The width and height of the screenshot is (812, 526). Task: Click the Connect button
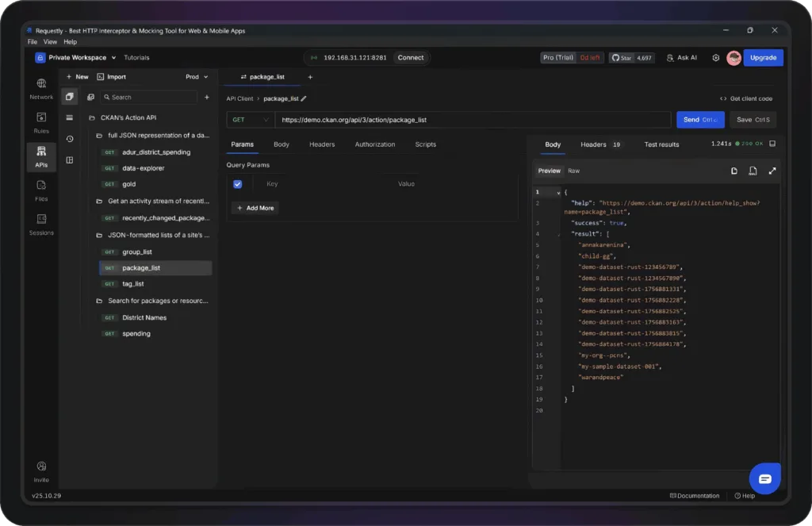pos(411,57)
